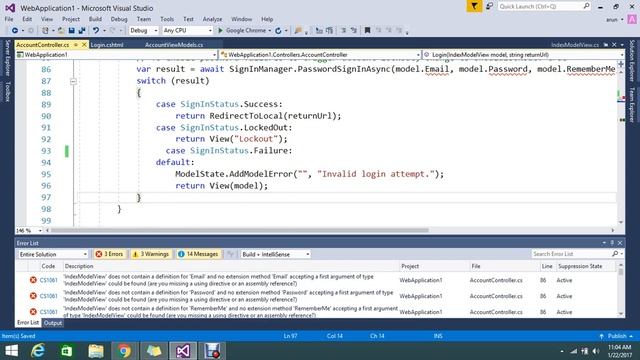Open the IndexModelView.cs preview tab

[575, 45]
